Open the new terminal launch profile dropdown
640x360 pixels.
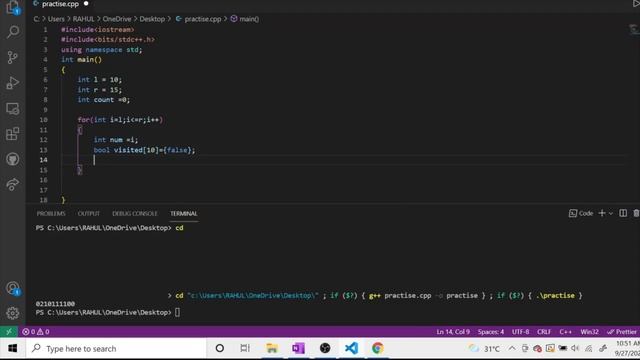[611, 213]
